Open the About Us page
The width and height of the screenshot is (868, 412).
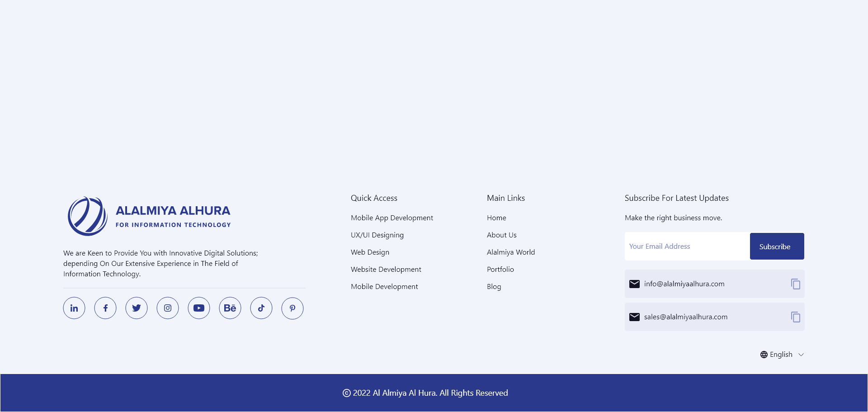501,235
